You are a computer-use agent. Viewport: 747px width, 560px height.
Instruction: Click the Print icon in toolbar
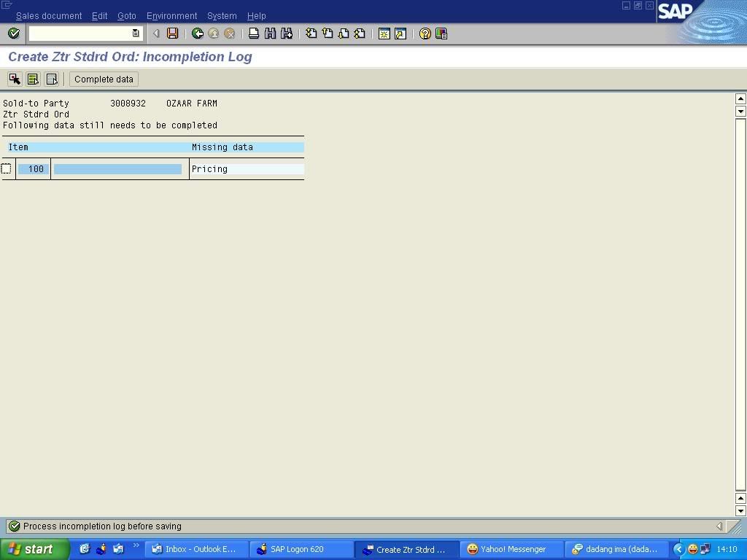point(254,34)
